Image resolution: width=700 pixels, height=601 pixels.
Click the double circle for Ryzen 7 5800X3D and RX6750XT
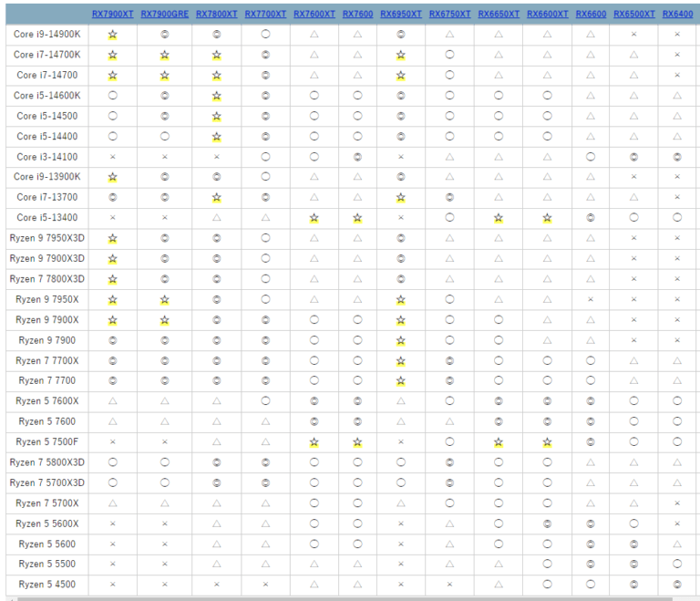tap(450, 462)
